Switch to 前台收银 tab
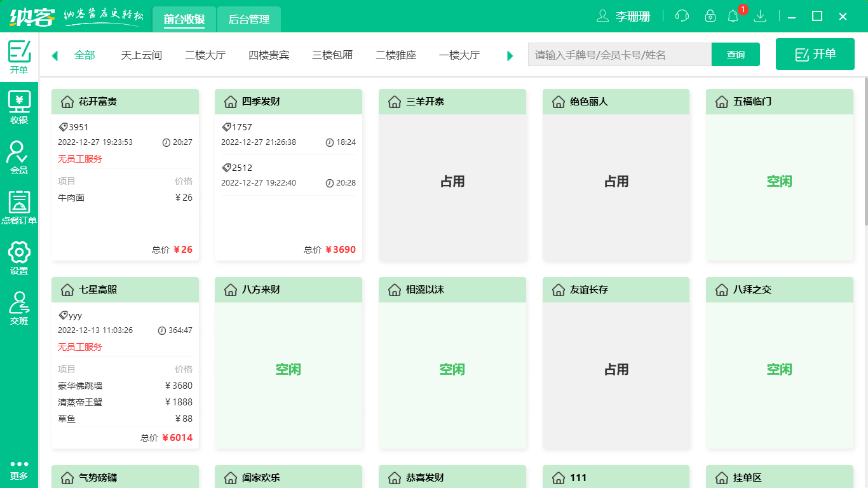This screenshot has height=488, width=868. 184,19
